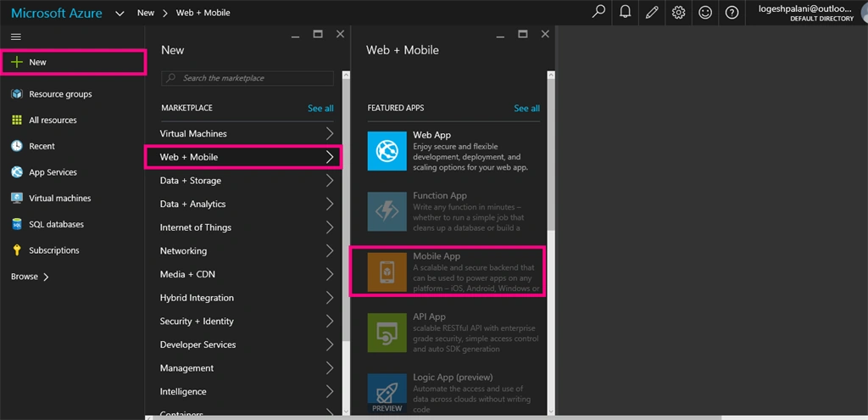The image size is (868, 420).
Task: Click the All resources grid icon
Action: [17, 120]
